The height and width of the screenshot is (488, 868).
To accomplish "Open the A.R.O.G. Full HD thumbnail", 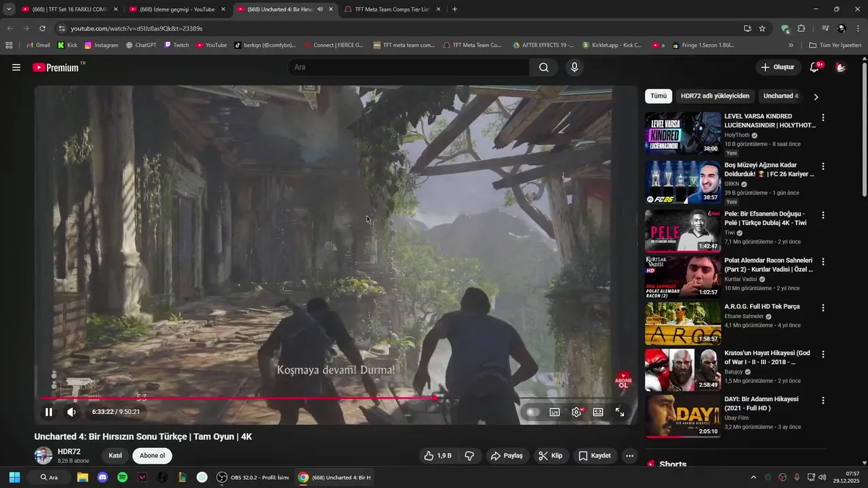I will point(683,323).
